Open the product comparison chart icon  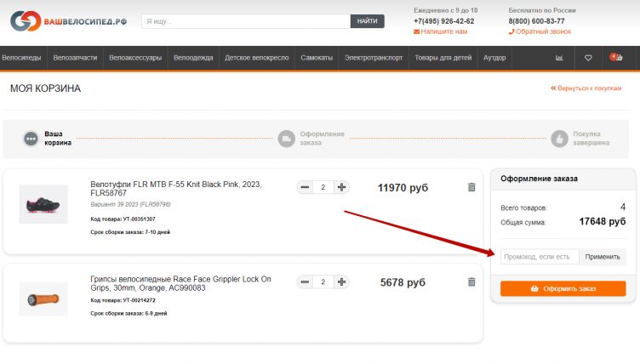tap(559, 58)
